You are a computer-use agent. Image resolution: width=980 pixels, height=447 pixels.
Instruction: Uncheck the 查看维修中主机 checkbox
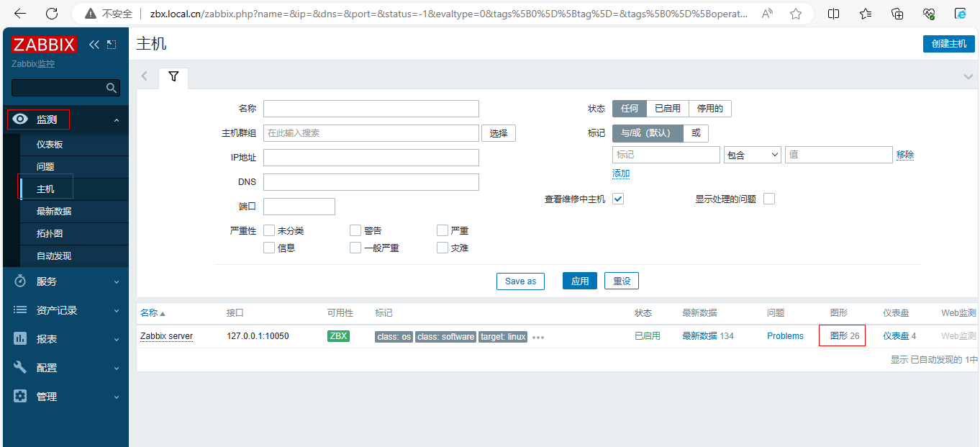[618, 199]
